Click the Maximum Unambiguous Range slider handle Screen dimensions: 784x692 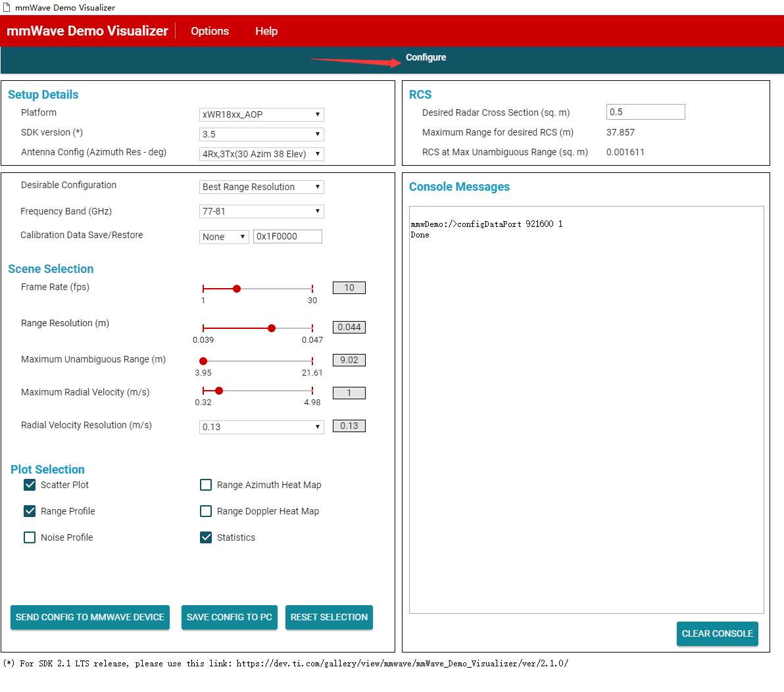click(203, 361)
